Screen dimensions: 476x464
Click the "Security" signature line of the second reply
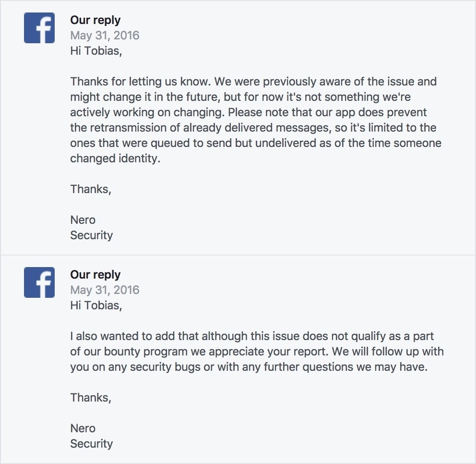point(91,444)
